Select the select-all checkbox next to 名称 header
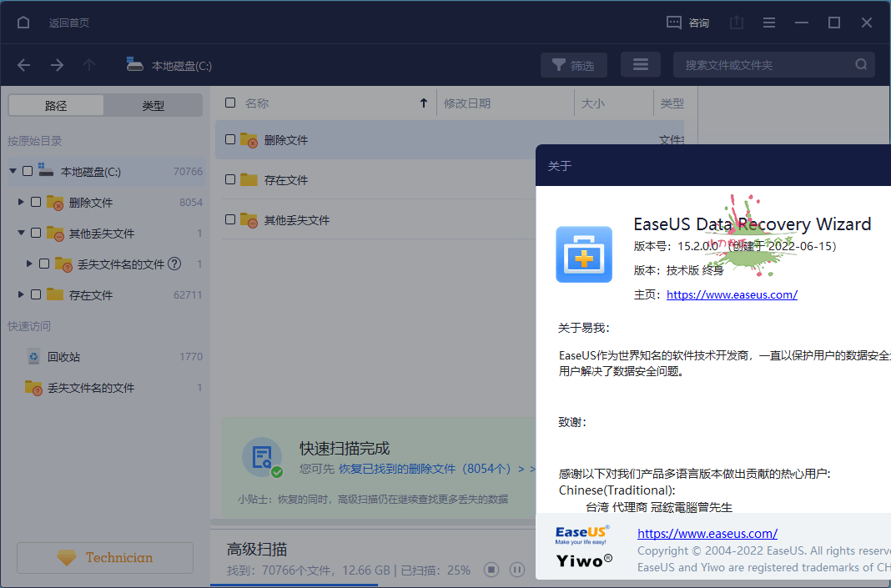Screen dimensions: 891x588 [230, 103]
